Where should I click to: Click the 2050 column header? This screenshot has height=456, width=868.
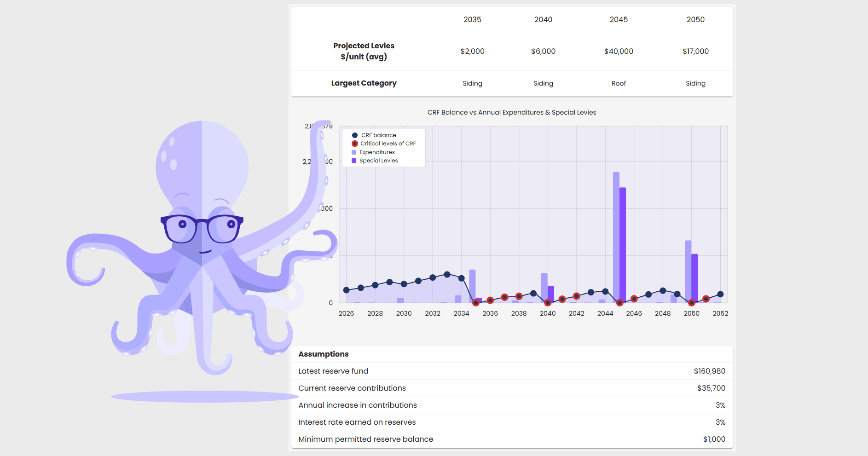(695, 19)
